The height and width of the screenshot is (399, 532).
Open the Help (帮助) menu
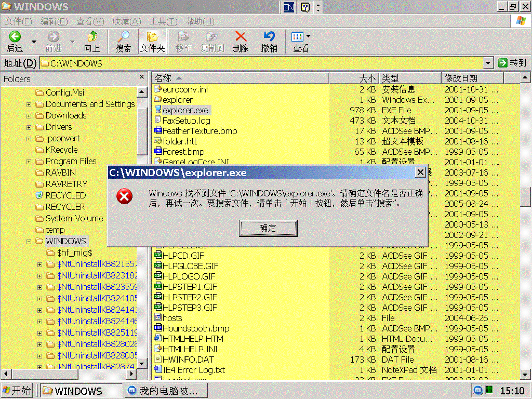[200, 21]
